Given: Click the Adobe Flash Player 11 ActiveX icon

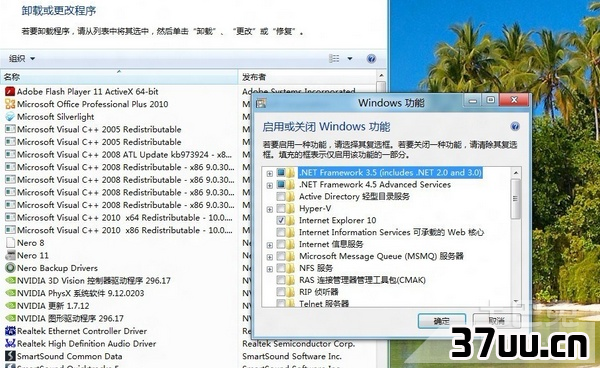Looking at the screenshot, I should coord(10,91).
